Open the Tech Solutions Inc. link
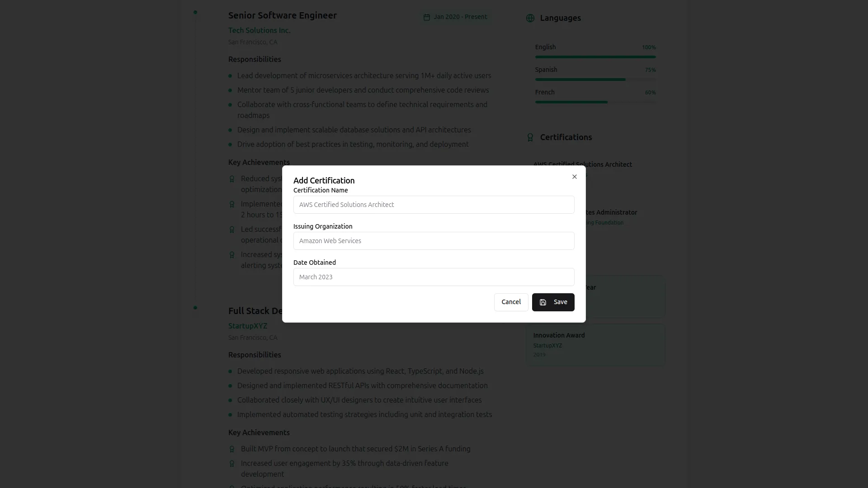Screen dimensions: 868x488 (259, 30)
